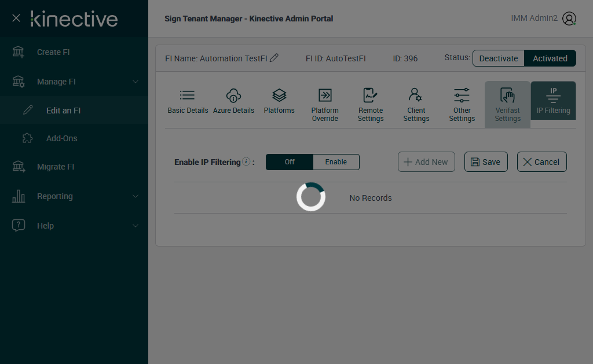Click the No Records text

coord(370,198)
